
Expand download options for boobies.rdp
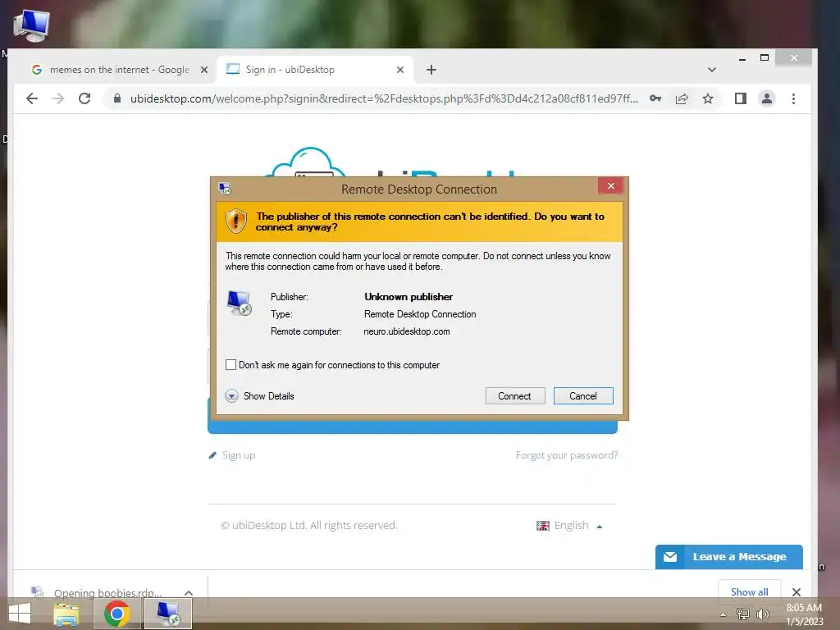[189, 593]
